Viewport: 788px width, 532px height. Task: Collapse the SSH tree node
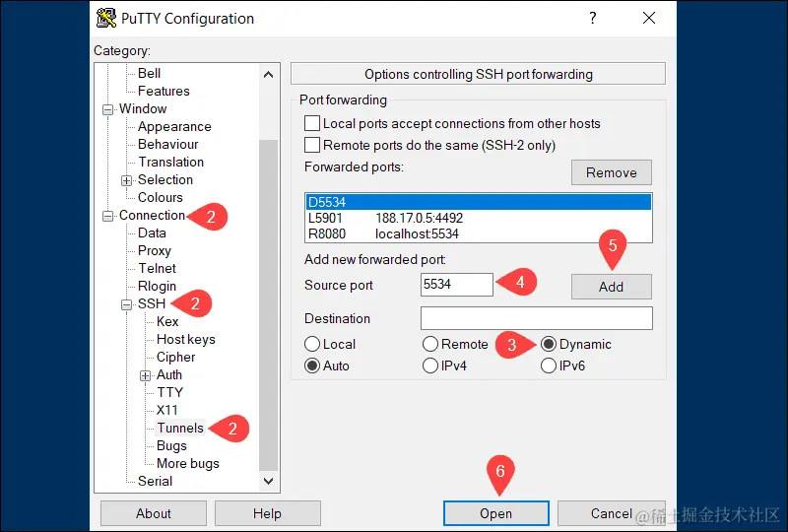pos(127,304)
